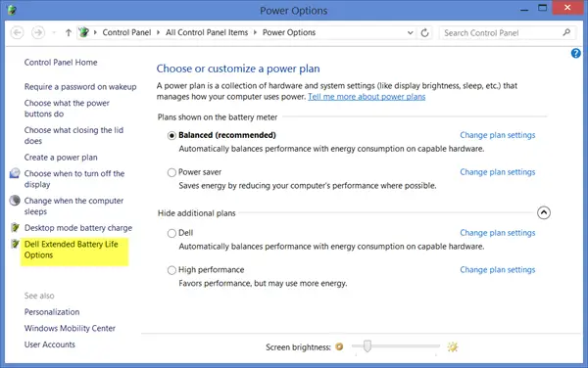Go up one level with Up arrow
This screenshot has height=368, width=588.
[x=69, y=33]
